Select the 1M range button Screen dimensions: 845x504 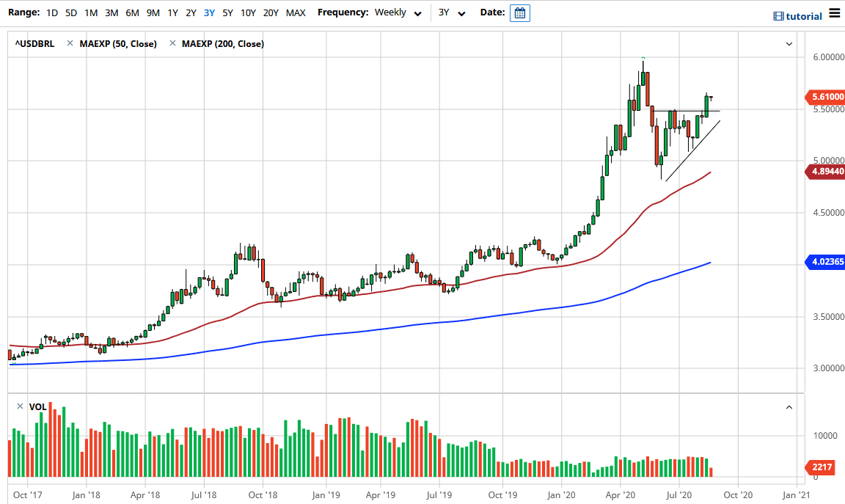tap(91, 12)
